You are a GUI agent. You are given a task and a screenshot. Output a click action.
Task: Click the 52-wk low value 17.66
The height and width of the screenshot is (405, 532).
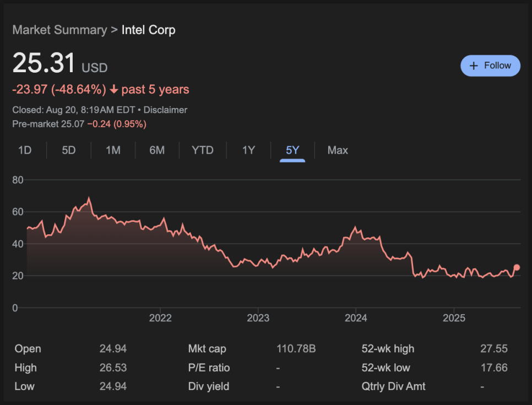[x=494, y=368]
